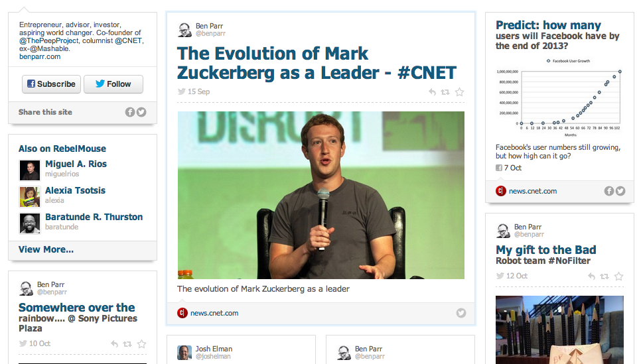Screen dimensions: 639x364
Task: Favorite the Mark Zuckerberg post with the star
Action: tap(459, 92)
